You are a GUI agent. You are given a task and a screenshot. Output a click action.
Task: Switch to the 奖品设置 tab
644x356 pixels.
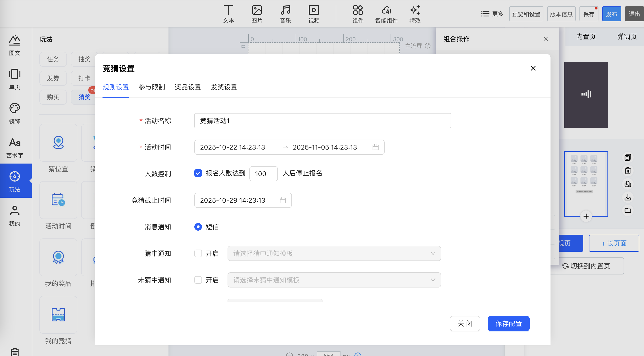[x=188, y=87]
